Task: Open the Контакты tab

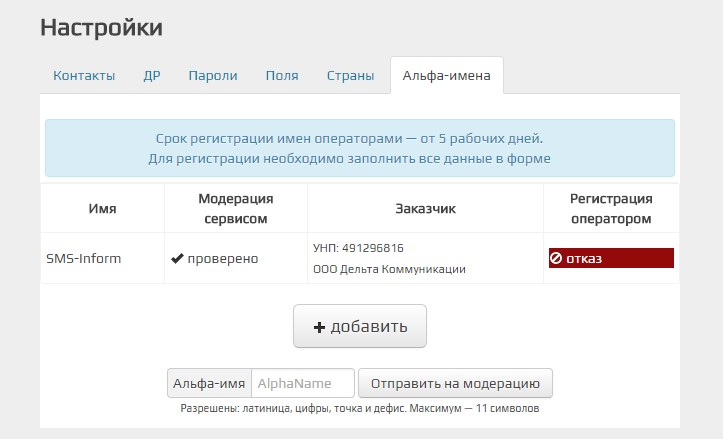Action: pos(84,76)
